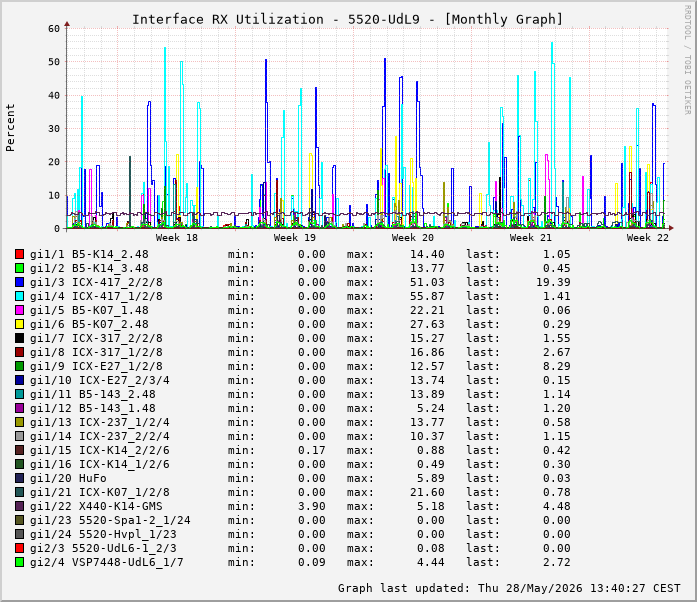Click the teal swatch for gi1/11 B5-143_2.48
The image size is (697, 602).
(19, 394)
